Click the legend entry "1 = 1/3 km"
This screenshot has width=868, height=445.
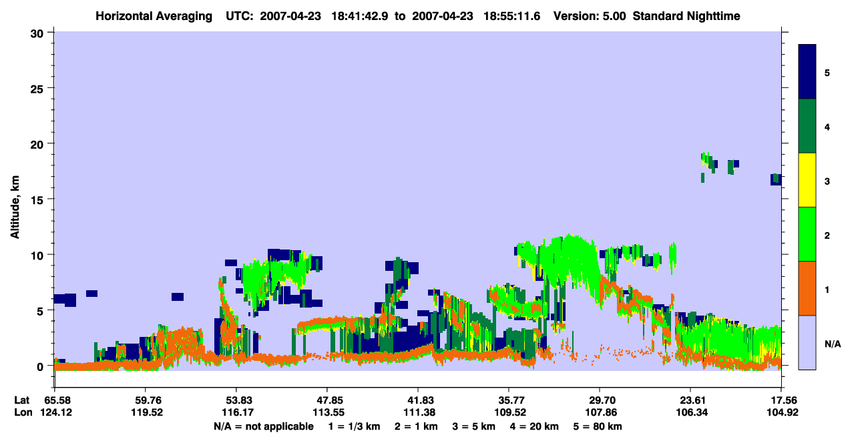tap(353, 426)
